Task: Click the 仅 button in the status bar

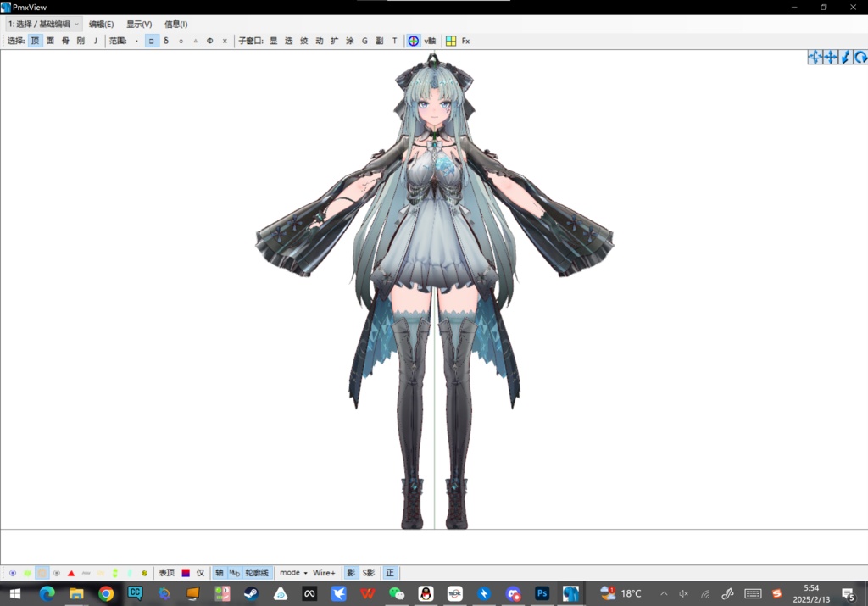Action: click(x=202, y=573)
